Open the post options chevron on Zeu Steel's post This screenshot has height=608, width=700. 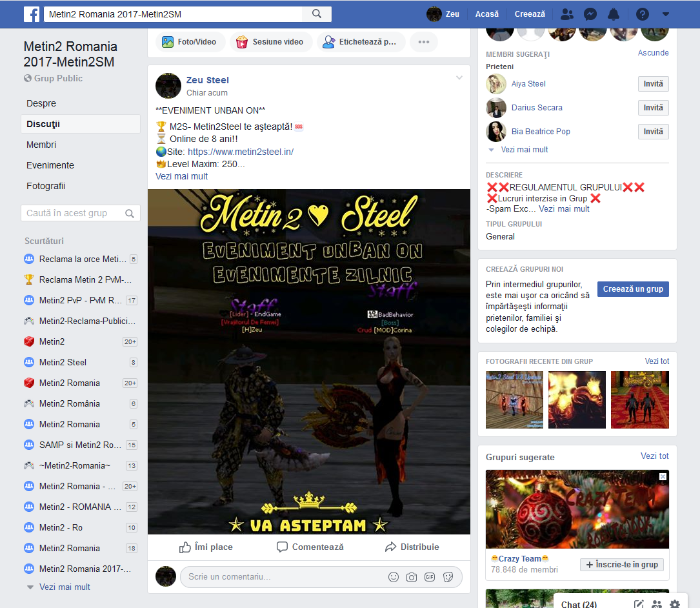[x=459, y=77]
